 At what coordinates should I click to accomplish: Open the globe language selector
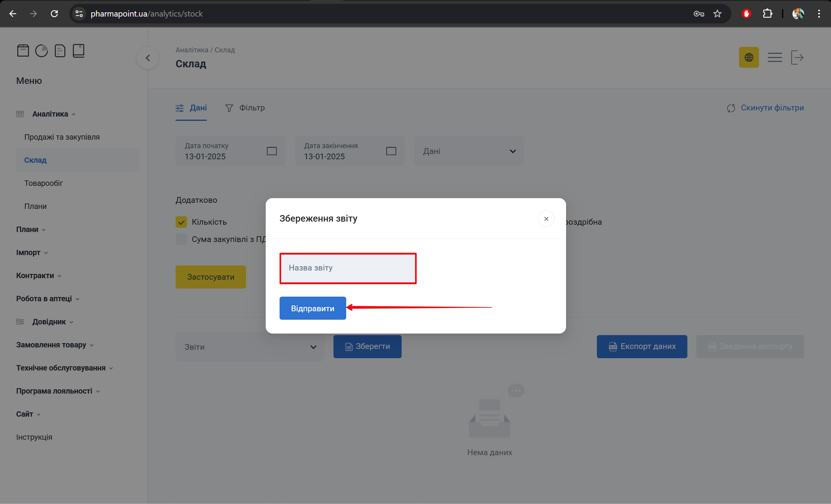pyautogui.click(x=749, y=58)
